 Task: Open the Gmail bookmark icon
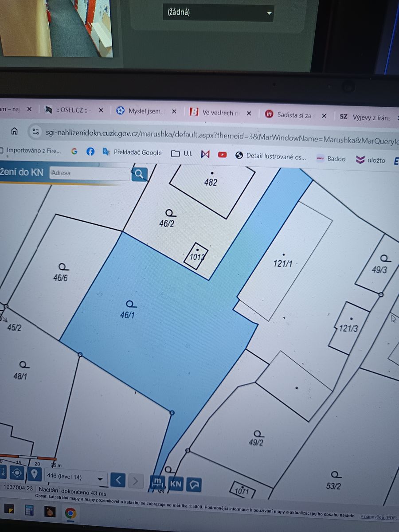point(205,154)
